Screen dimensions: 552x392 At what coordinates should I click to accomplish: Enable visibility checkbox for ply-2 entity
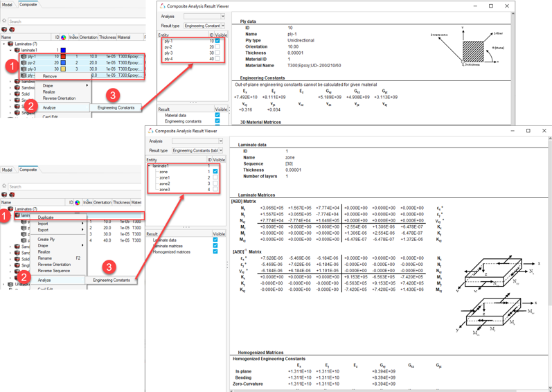[217, 47]
